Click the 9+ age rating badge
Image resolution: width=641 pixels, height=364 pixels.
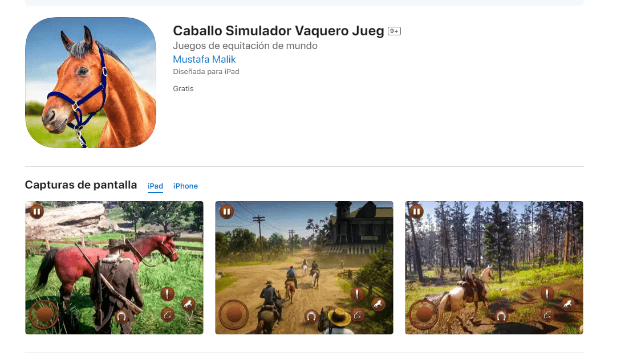394,31
